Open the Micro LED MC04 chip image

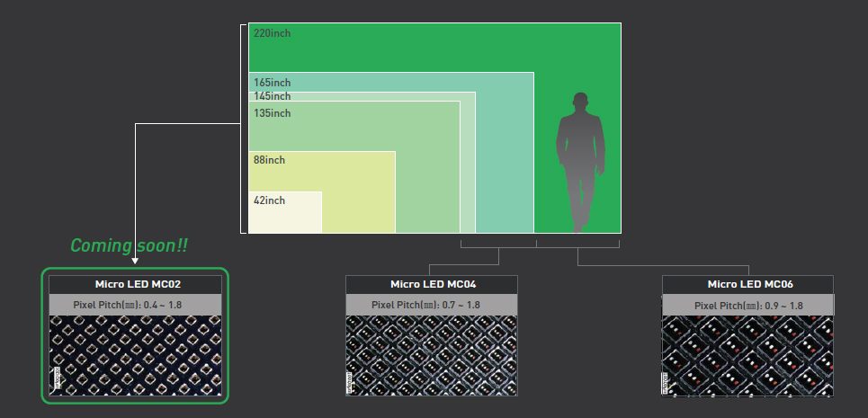pos(432,354)
